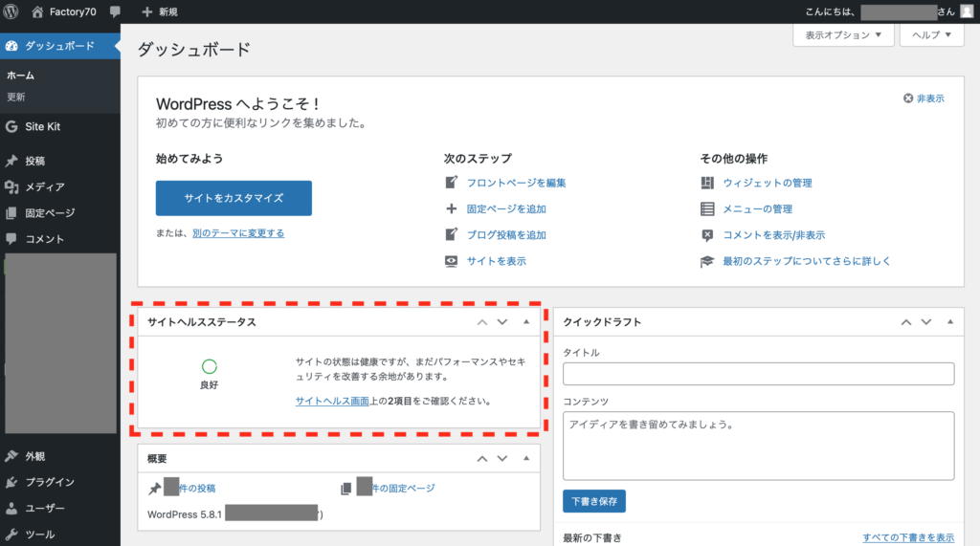This screenshot has width=980, height=546.
Task: Click Factory70 site name in admin bar
Action: (x=73, y=11)
